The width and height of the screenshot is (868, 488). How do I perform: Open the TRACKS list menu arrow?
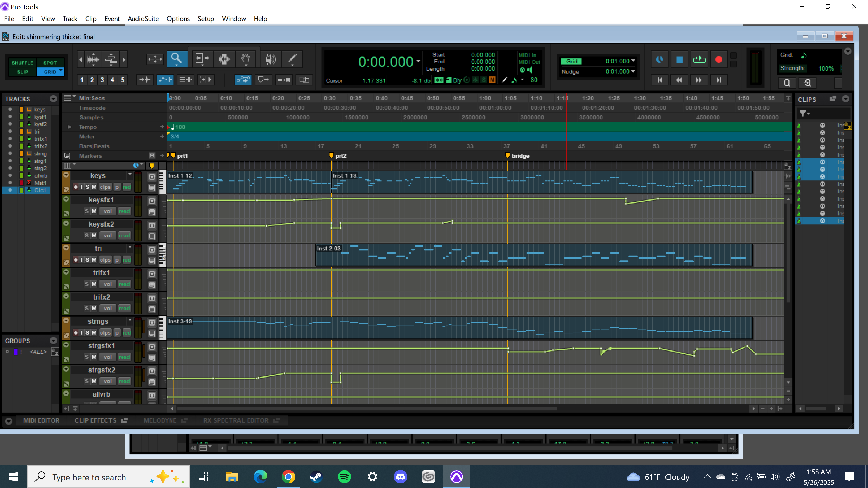coord(53,99)
